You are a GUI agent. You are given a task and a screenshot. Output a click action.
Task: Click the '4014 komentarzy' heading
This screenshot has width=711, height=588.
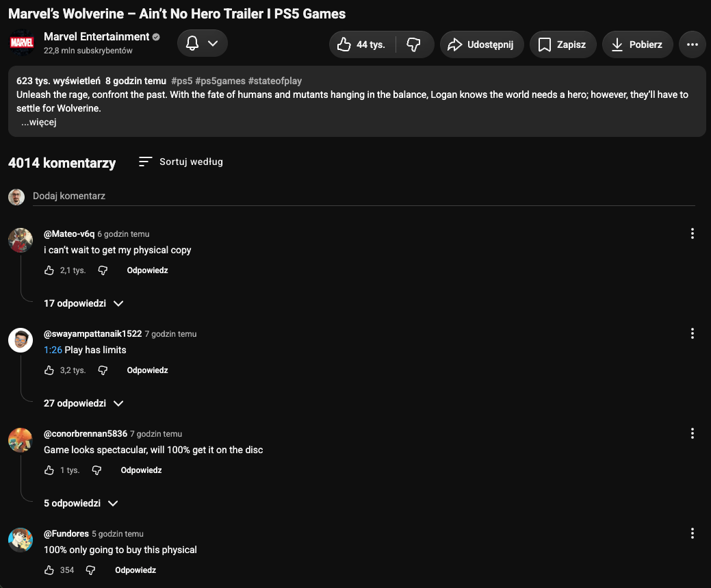(x=62, y=163)
